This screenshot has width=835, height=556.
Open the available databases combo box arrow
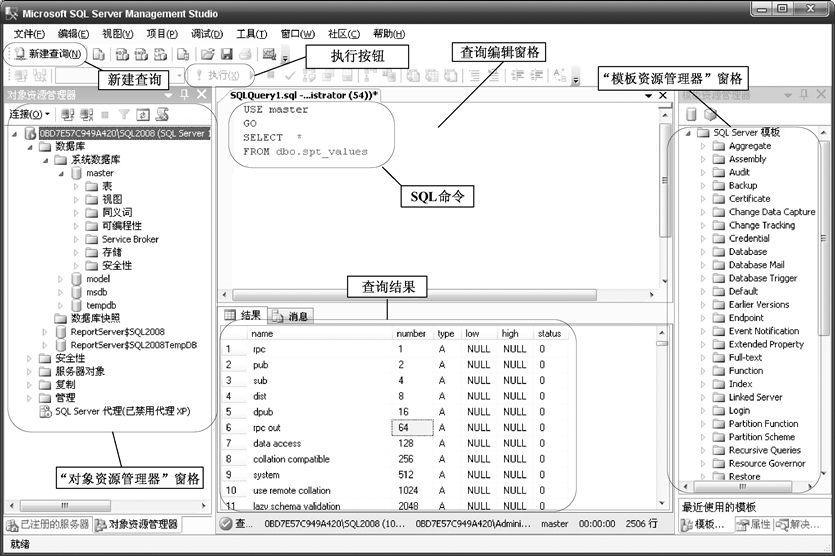(179, 75)
